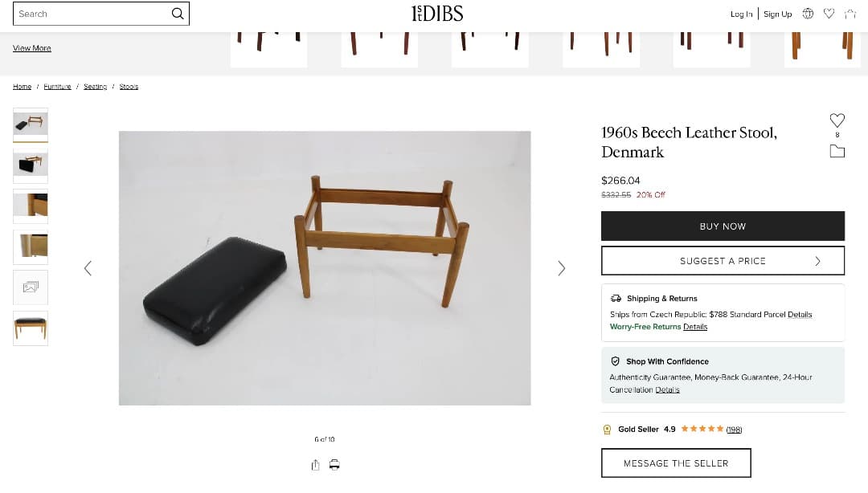Viewport: 868px width, 493px height.
Task: Go to Seating in the breadcrumb
Action: (95, 87)
